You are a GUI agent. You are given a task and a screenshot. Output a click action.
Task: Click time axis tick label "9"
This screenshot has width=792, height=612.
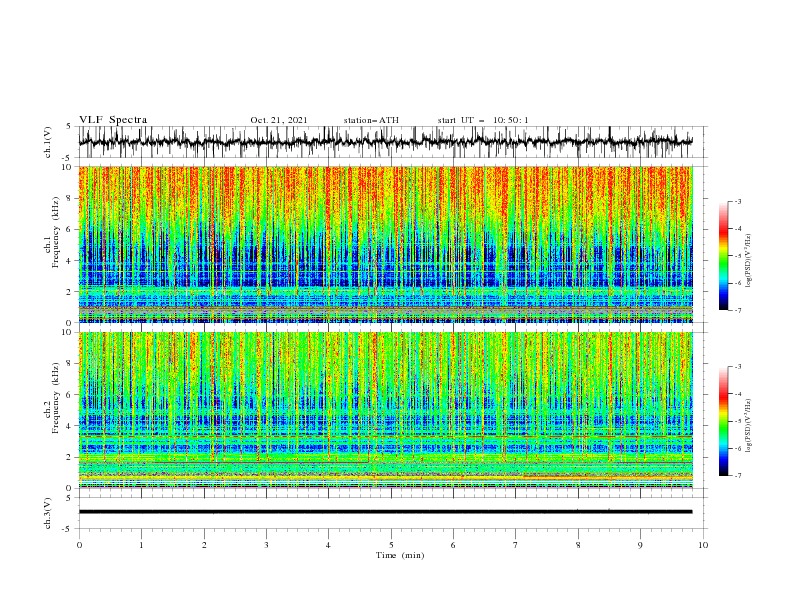pos(640,545)
